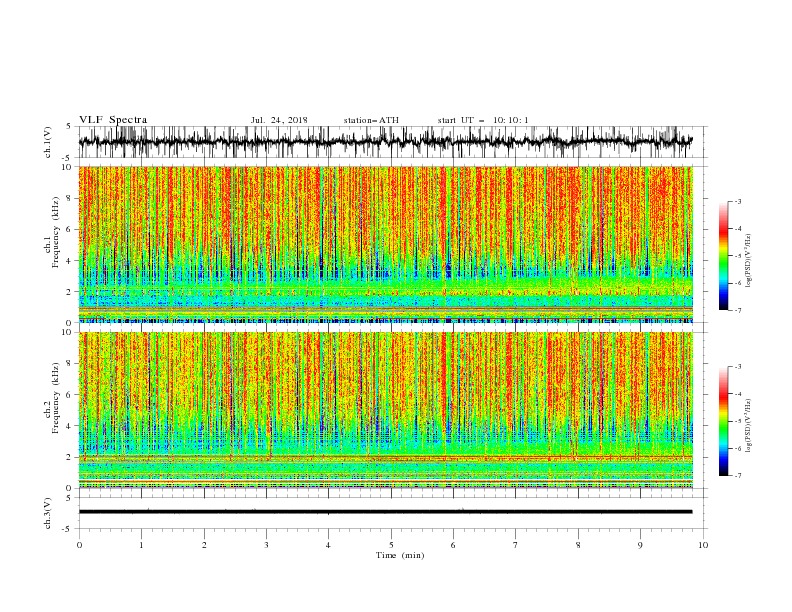Select the "Time (min)" axis label
Screen dimensions: 792x612
[400, 555]
